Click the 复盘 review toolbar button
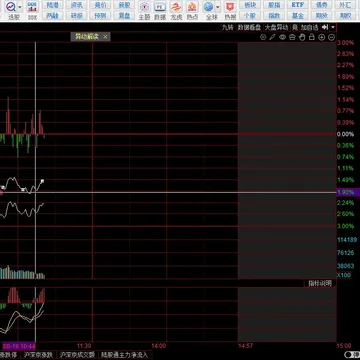 pyautogui.click(x=124, y=15)
